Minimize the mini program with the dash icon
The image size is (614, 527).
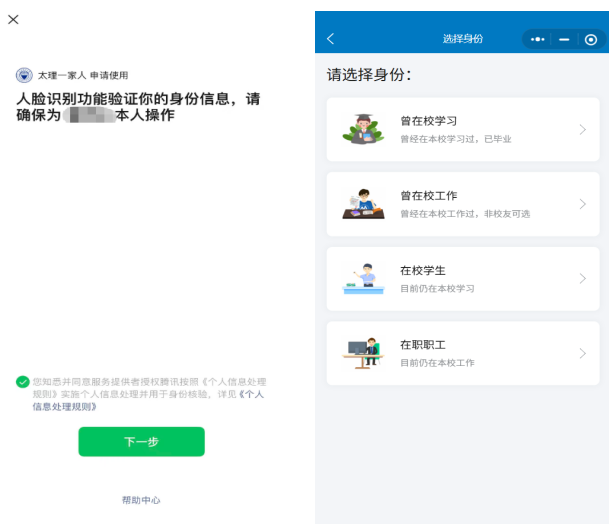click(x=564, y=39)
